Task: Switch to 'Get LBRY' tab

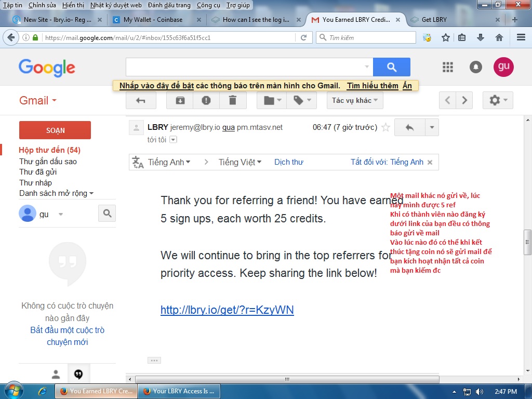Action: coord(455,20)
